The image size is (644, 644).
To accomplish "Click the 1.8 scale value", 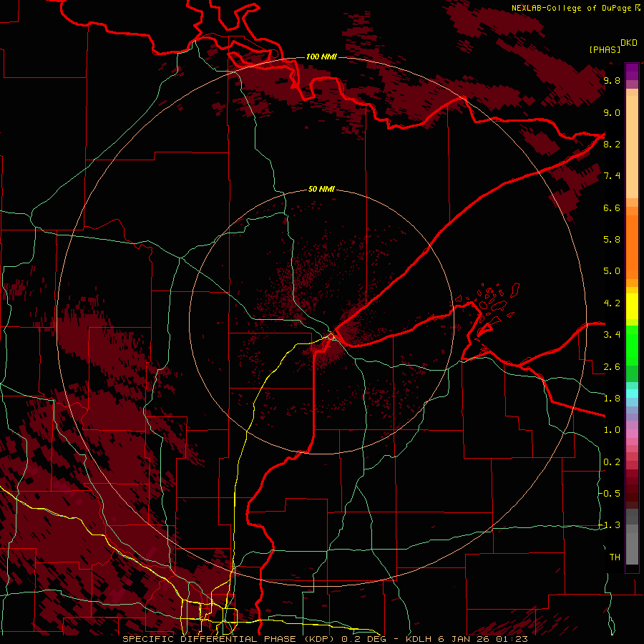I will [x=612, y=399].
